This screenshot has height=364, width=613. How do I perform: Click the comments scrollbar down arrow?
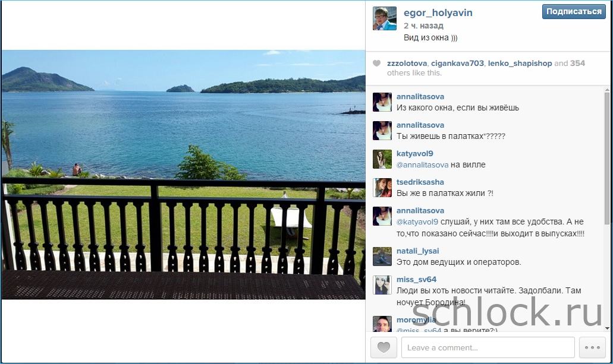click(606, 328)
